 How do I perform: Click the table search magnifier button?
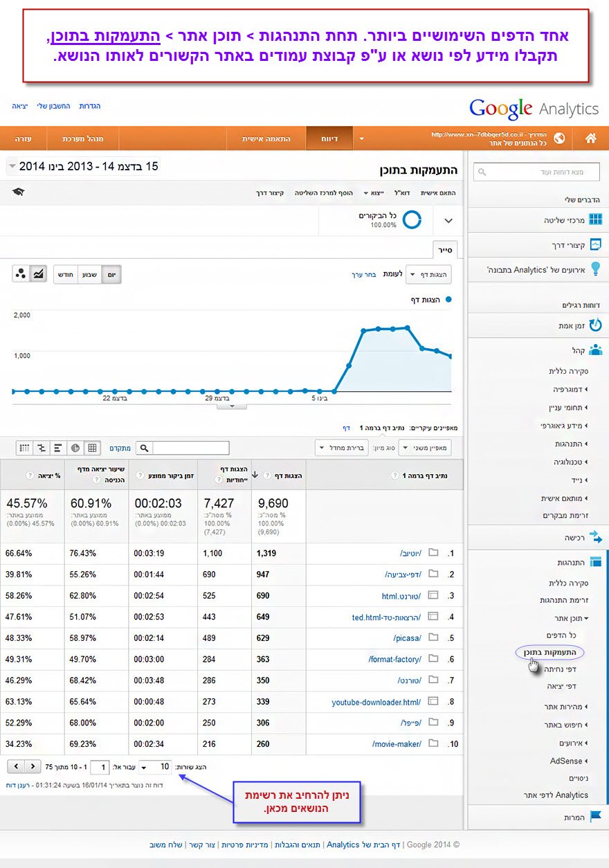tap(144, 448)
